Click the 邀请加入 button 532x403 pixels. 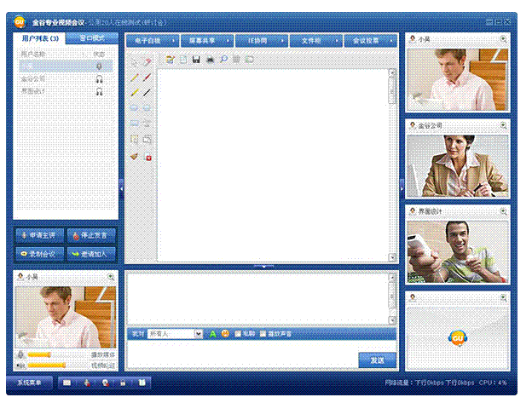[x=91, y=254]
